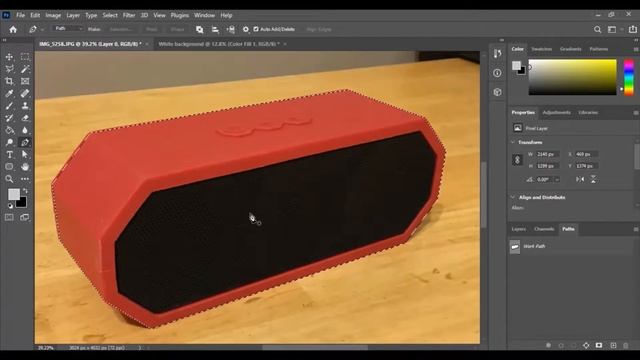Flip vertically in Transform section

(593, 179)
